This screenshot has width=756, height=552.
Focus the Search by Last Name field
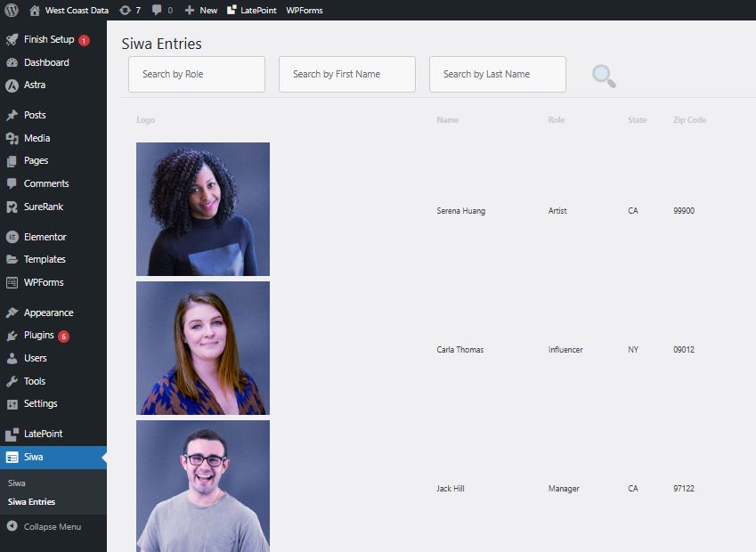pos(498,74)
